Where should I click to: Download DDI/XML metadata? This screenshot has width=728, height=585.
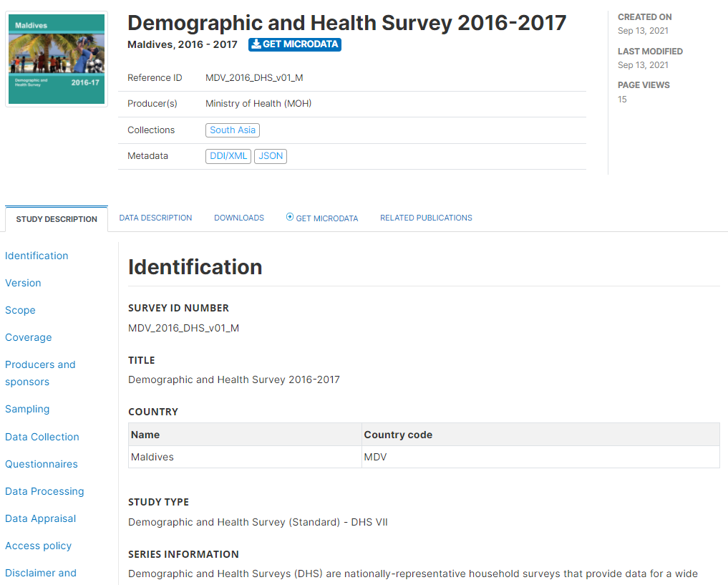click(228, 156)
